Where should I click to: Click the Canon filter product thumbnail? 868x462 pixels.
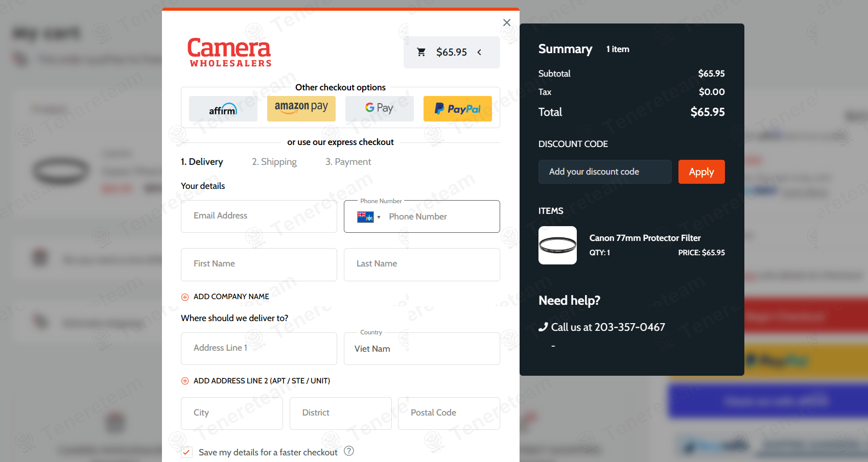click(x=557, y=246)
